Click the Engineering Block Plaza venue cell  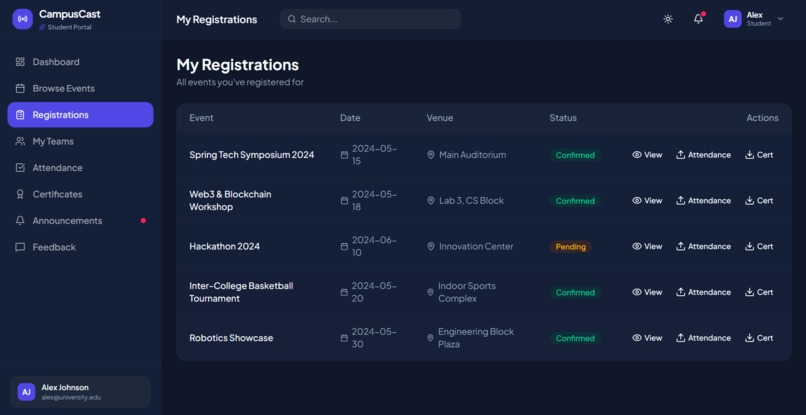click(470, 338)
